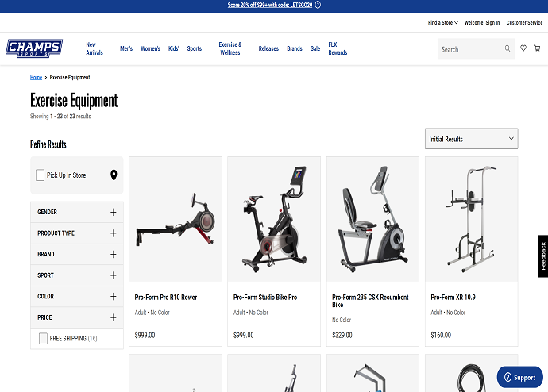This screenshot has height=392, width=548.
Task: Open the Sale menu
Action: click(x=315, y=48)
